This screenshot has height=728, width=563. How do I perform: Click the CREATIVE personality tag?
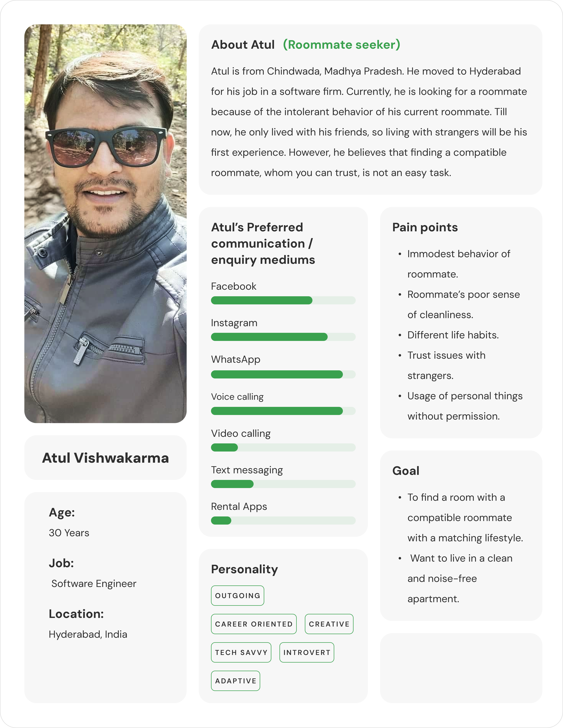[329, 624]
